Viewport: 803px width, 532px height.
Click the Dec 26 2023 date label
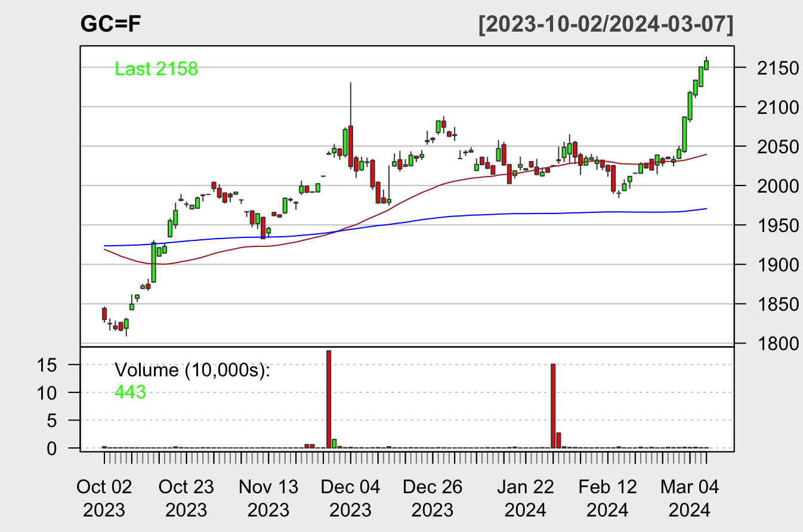(433, 499)
